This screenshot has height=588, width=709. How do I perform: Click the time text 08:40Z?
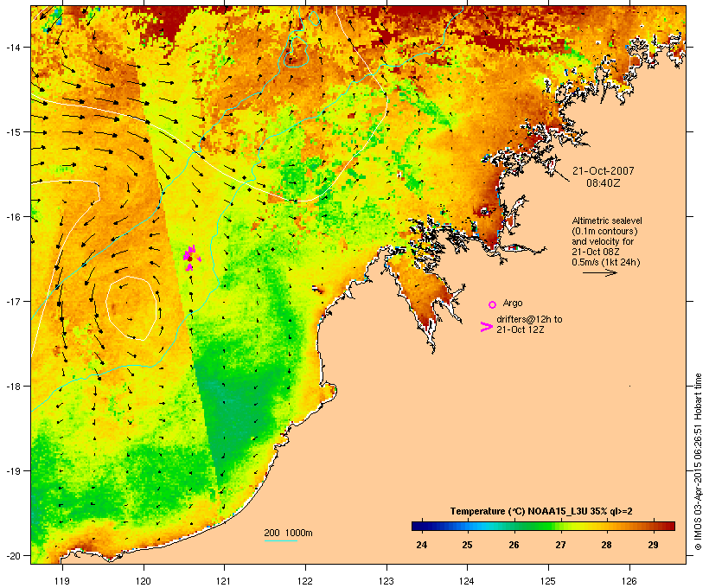click(604, 183)
